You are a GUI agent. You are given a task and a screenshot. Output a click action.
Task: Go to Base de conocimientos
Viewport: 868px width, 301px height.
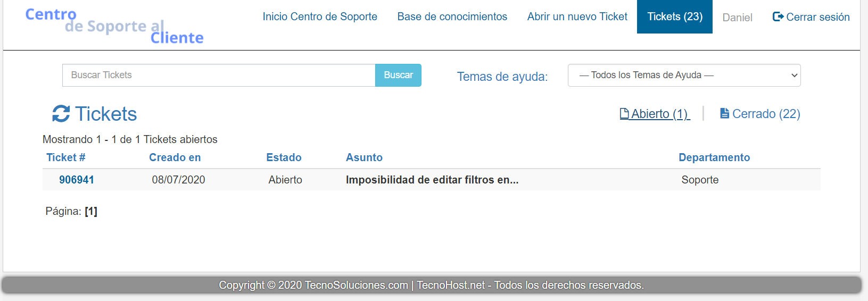click(x=452, y=17)
